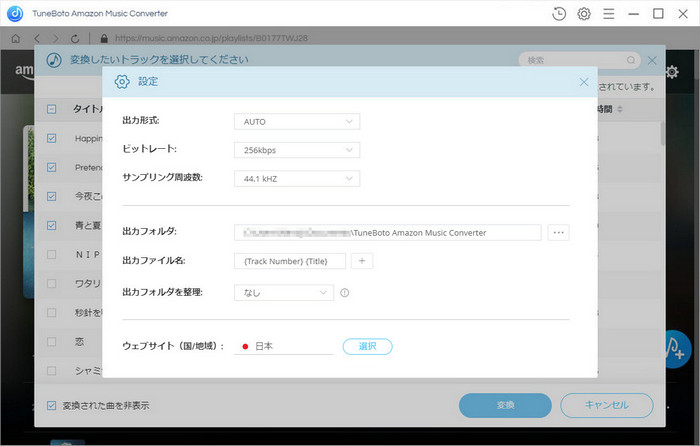Viewport: 700px width, 446px height.
Task: Open settings gear in title bar
Action: [x=584, y=14]
